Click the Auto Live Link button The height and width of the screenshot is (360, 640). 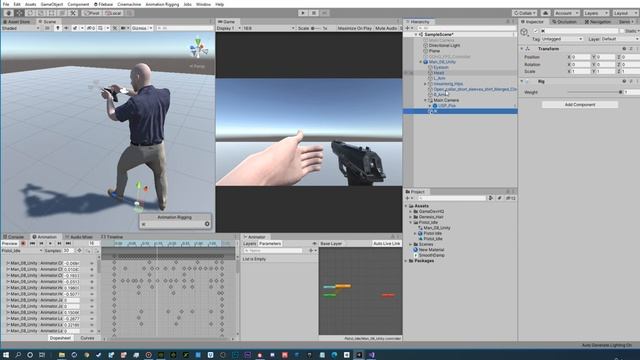click(x=387, y=243)
